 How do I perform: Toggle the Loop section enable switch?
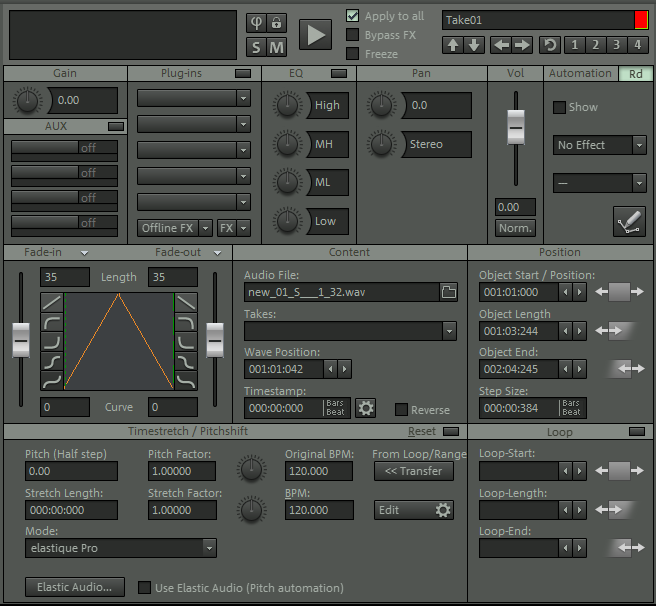click(x=637, y=431)
